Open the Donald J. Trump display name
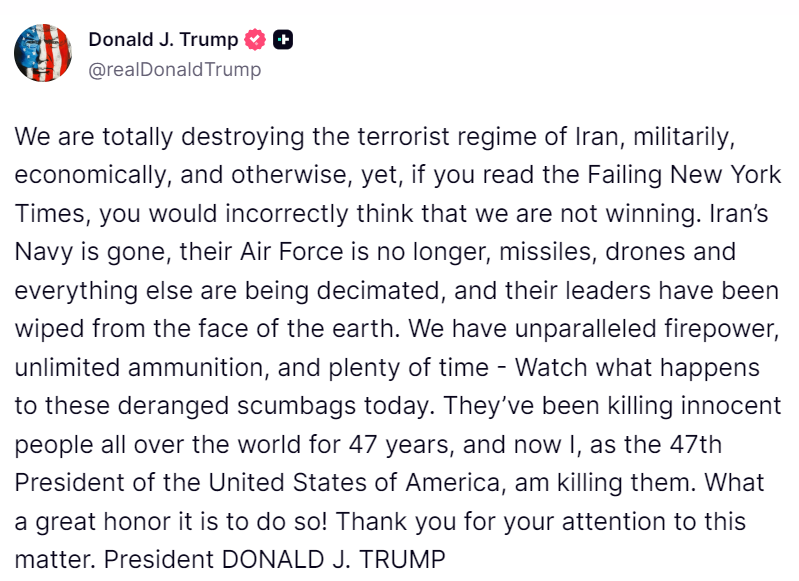This screenshot has width=799, height=581. (163, 40)
